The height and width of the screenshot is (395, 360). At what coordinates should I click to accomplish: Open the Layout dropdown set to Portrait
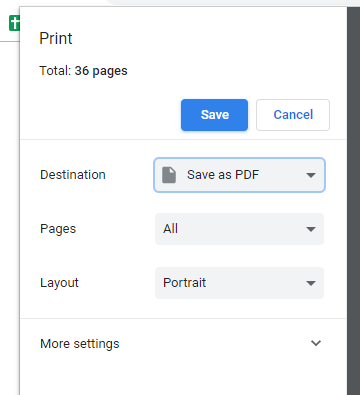[x=239, y=283]
